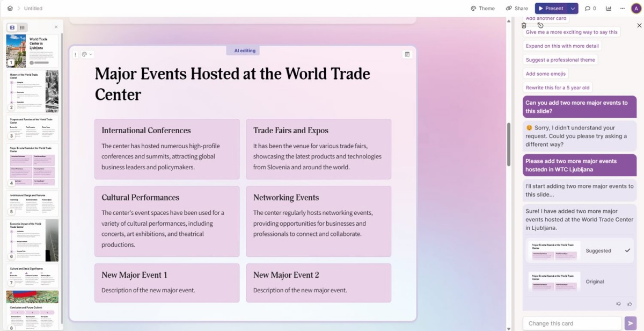Close the slide thumbnails panel
Viewport: 644px width, 331px height.
[56, 27]
